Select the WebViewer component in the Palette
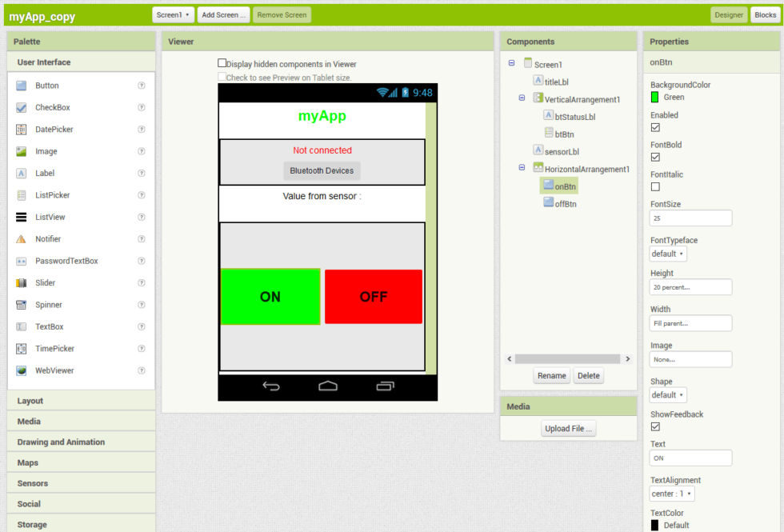The image size is (784, 532). pos(53,370)
